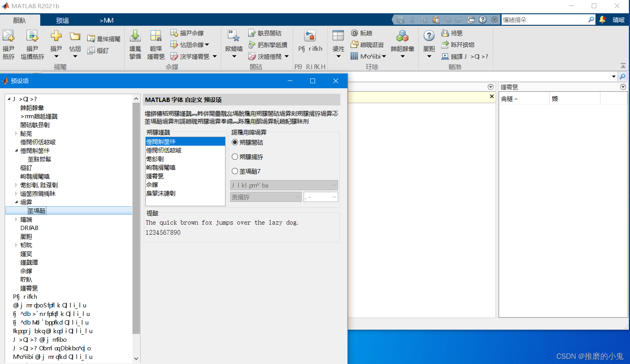Screen dimensions: 630x364
Task: Click the Open folder icon in ribbon
Action: [75, 36]
